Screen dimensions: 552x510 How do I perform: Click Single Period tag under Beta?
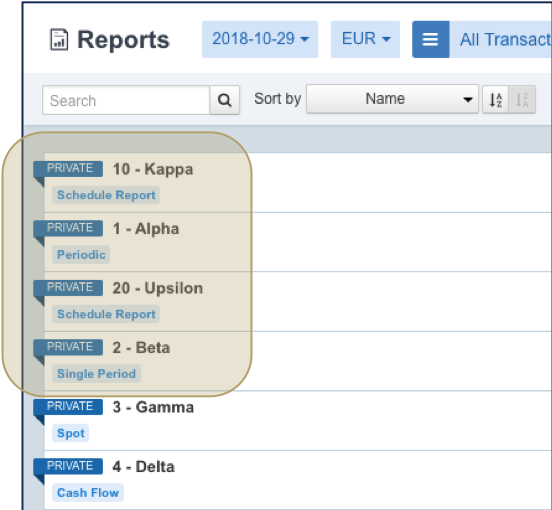click(96, 374)
